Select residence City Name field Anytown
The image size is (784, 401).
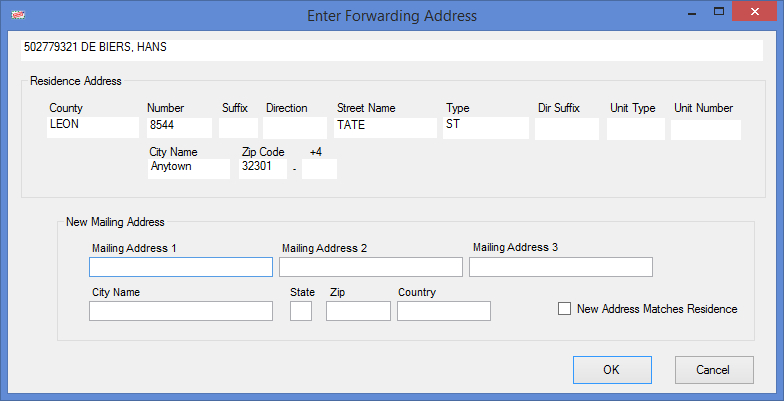(x=189, y=168)
